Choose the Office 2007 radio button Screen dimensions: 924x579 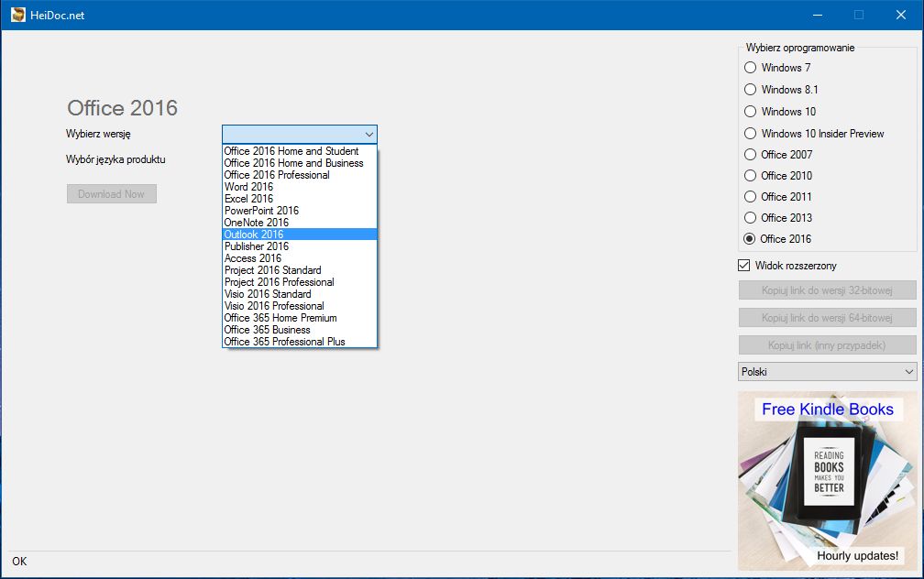pyautogui.click(x=750, y=154)
